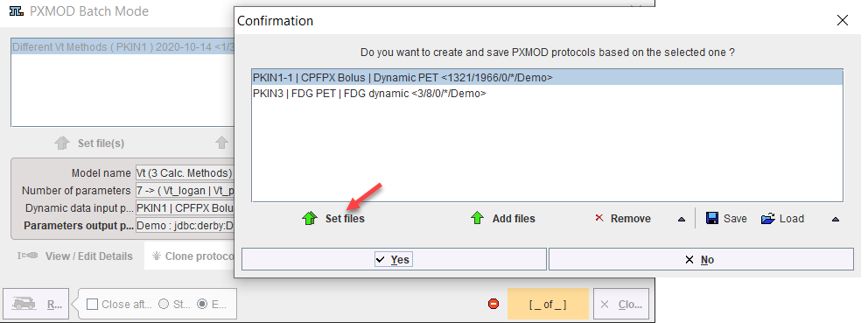Click the red Remove X icon
Viewport: 868px width, 323px height.
point(599,218)
